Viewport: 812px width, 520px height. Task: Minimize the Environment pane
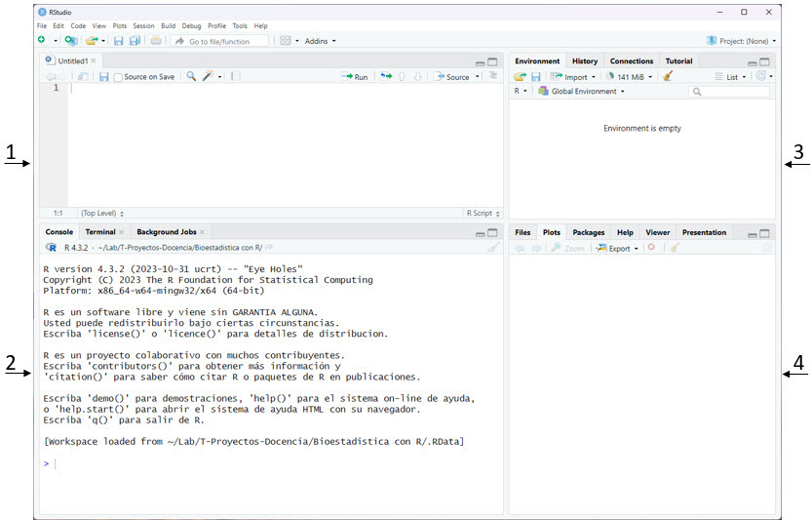pyautogui.click(x=754, y=62)
